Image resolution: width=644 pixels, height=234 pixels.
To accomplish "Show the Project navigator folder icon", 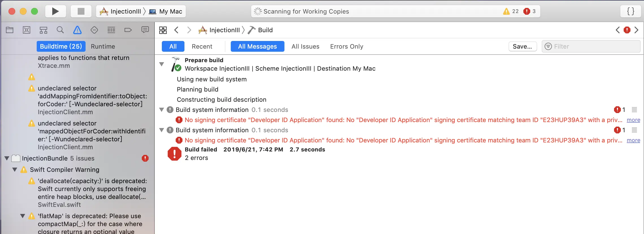I will (10, 30).
